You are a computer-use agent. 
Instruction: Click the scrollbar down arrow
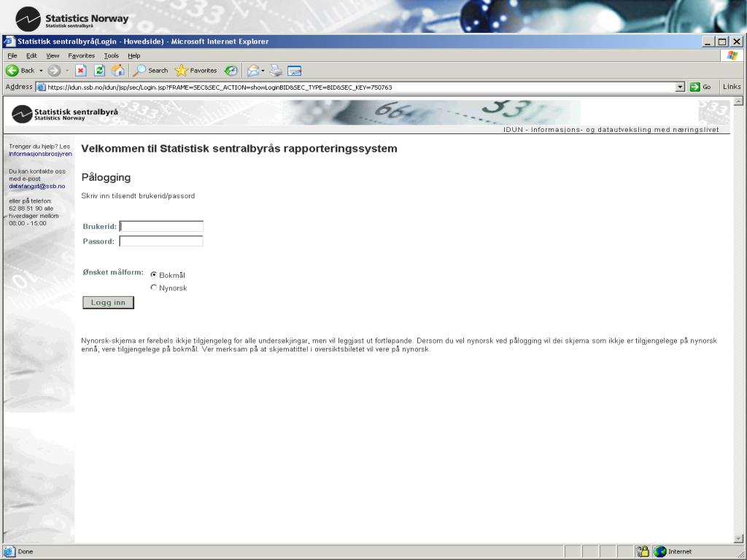738,539
